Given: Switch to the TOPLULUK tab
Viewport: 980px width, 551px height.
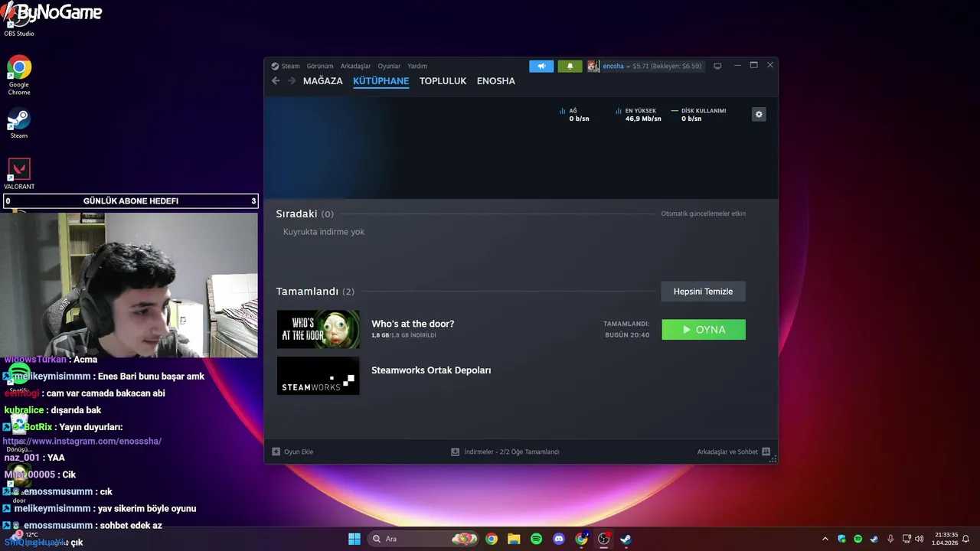Looking at the screenshot, I should pos(443,81).
